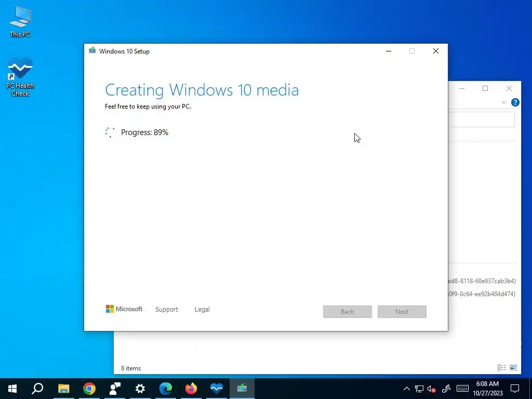Open Help in the background Explorer window
532x399 pixels.
tap(515, 102)
